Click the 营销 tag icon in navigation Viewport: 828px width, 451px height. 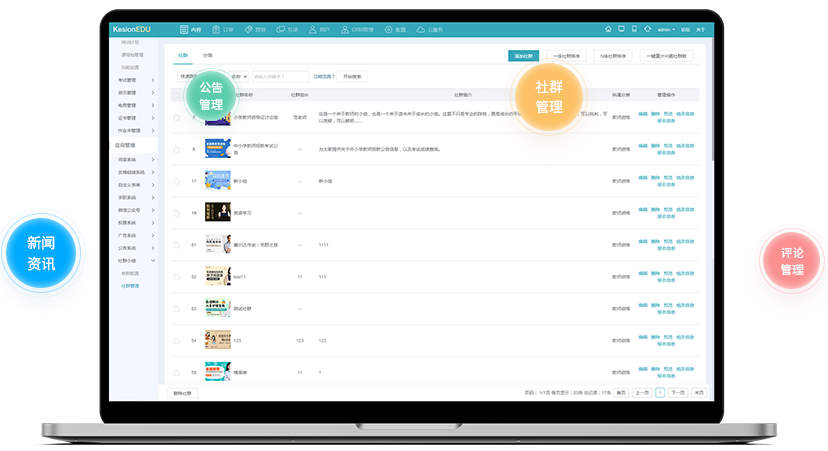pos(248,29)
